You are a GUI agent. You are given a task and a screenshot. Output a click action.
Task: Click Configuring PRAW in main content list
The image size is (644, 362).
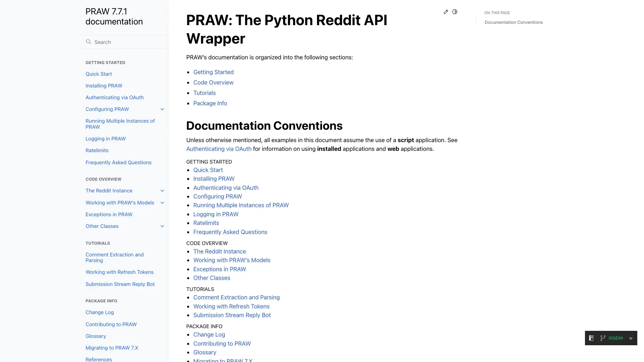point(217,196)
